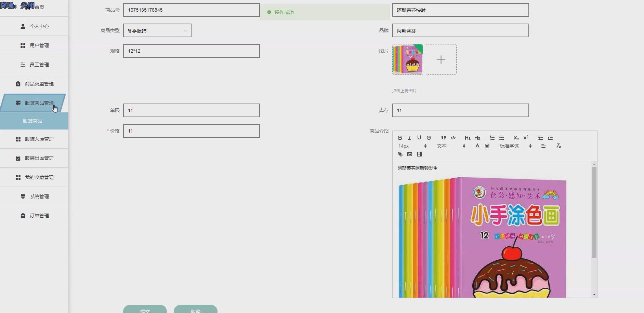This screenshot has width=644, height=313.
Task: Decrease indent in editor
Action: 541,138
